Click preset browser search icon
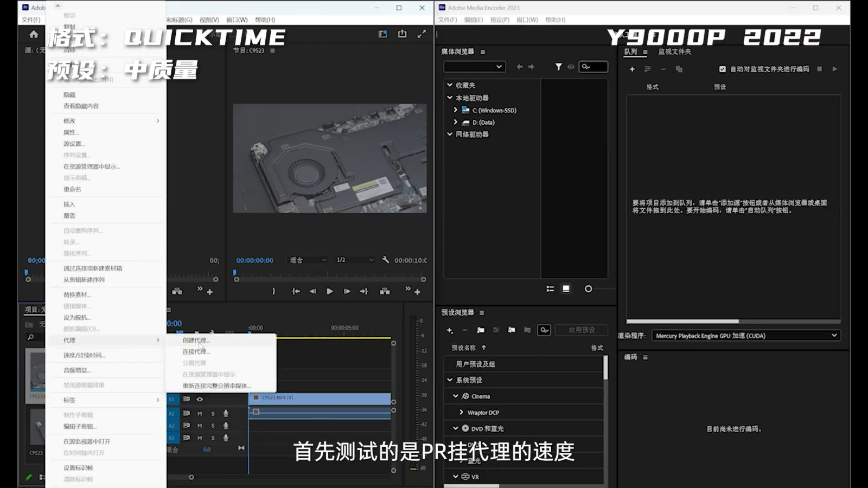The width and height of the screenshot is (868, 488). 544,330
